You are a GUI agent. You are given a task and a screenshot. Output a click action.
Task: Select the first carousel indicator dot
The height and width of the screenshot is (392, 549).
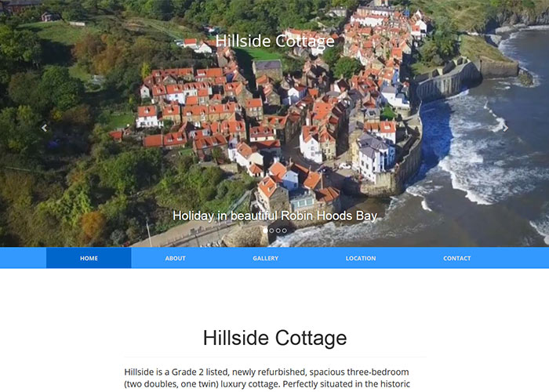265,230
